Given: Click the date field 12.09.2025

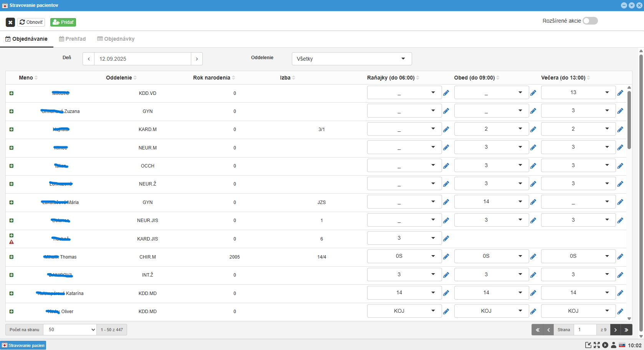Looking at the screenshot, I should 142,59.
